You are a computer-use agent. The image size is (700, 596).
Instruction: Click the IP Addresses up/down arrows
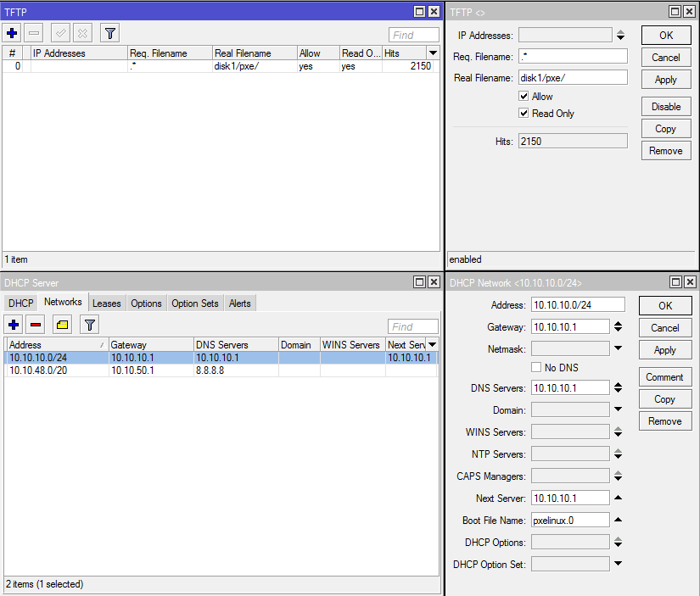620,35
